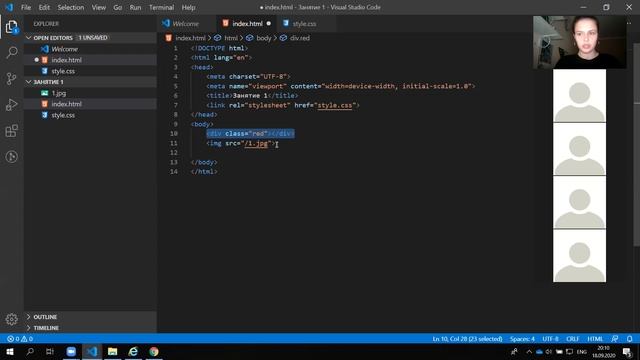Click the editor vertical scrollbar

[x=636, y=145]
